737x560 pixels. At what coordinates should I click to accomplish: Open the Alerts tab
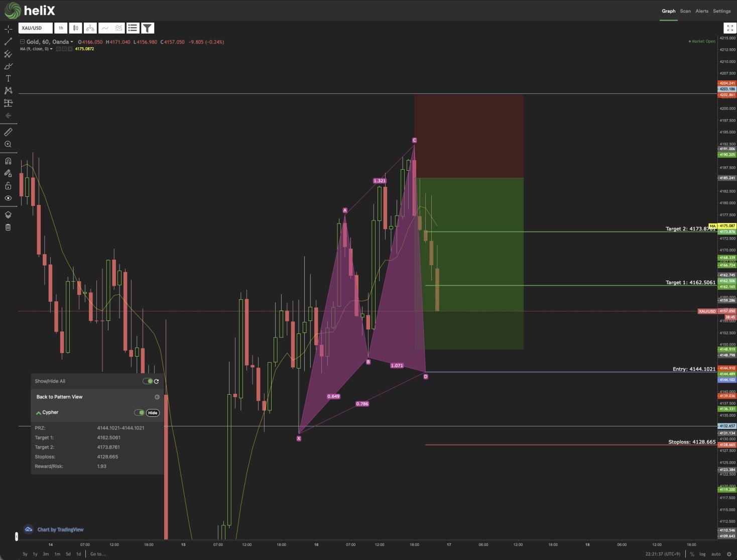[x=702, y=11]
